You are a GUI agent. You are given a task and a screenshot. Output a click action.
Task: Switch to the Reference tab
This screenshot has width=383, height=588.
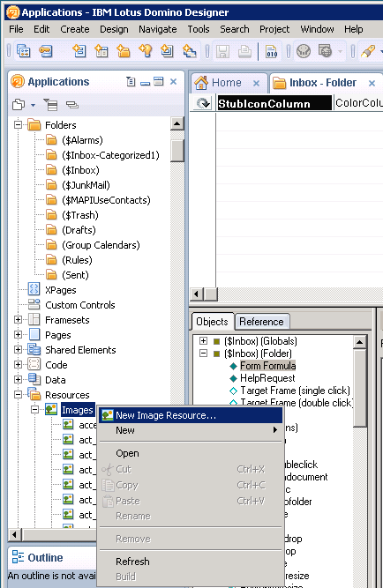(x=262, y=322)
